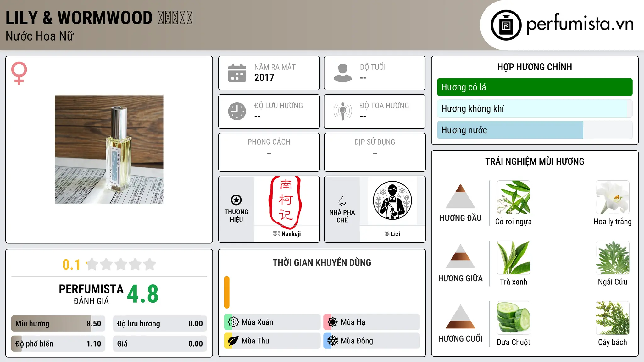Image resolution: width=644 pixels, height=362 pixels.
Task: Click the sillage icon beside Độ toả hương
Action: pos(343,111)
